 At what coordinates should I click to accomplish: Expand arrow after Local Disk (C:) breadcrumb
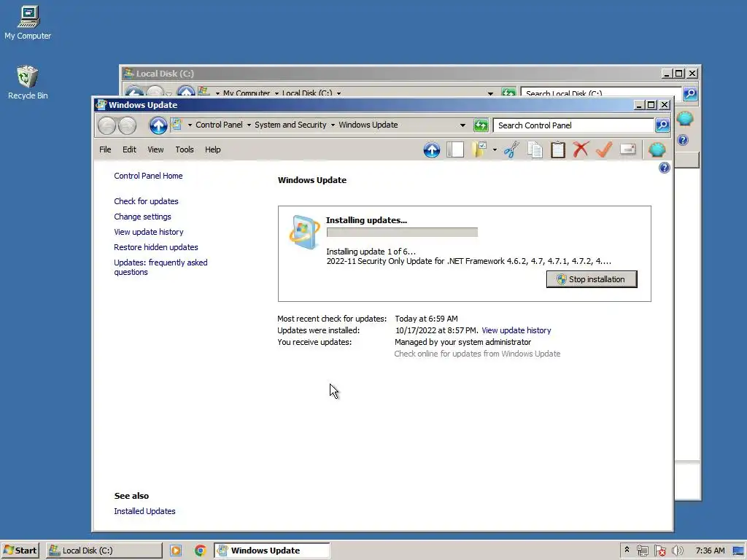(338, 93)
